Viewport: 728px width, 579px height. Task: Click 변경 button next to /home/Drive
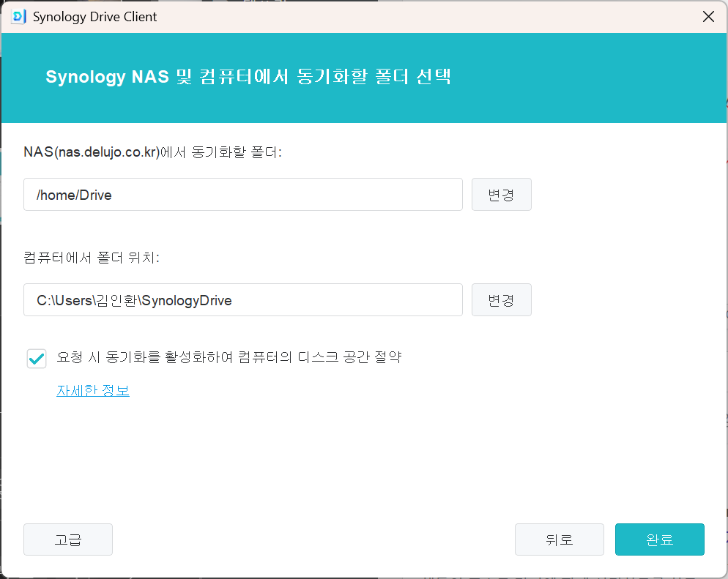[x=502, y=195]
